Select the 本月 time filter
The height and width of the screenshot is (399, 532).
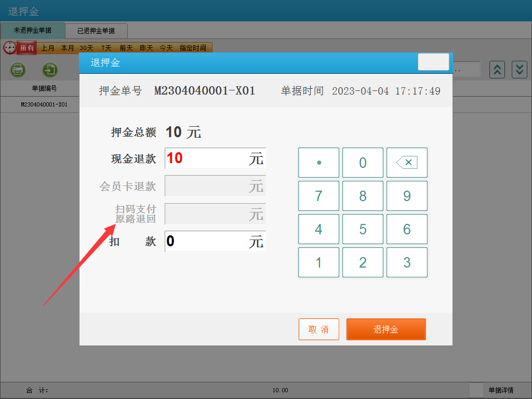[x=68, y=48]
